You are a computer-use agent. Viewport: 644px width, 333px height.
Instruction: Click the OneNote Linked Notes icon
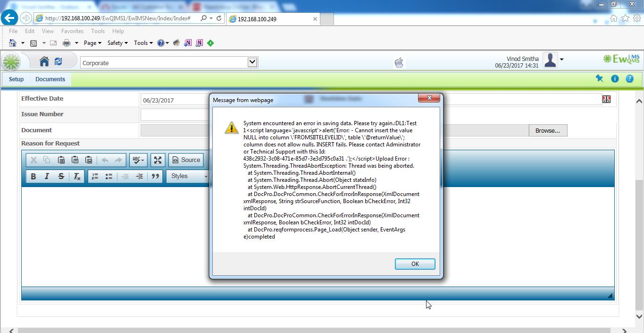point(199,43)
